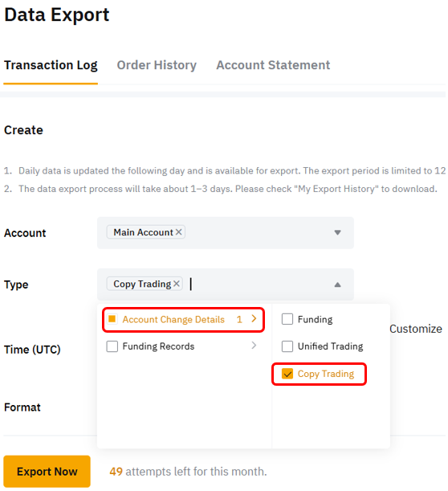The image size is (448, 491).
Task: Enable the Funding checkbox
Action: pos(287,319)
